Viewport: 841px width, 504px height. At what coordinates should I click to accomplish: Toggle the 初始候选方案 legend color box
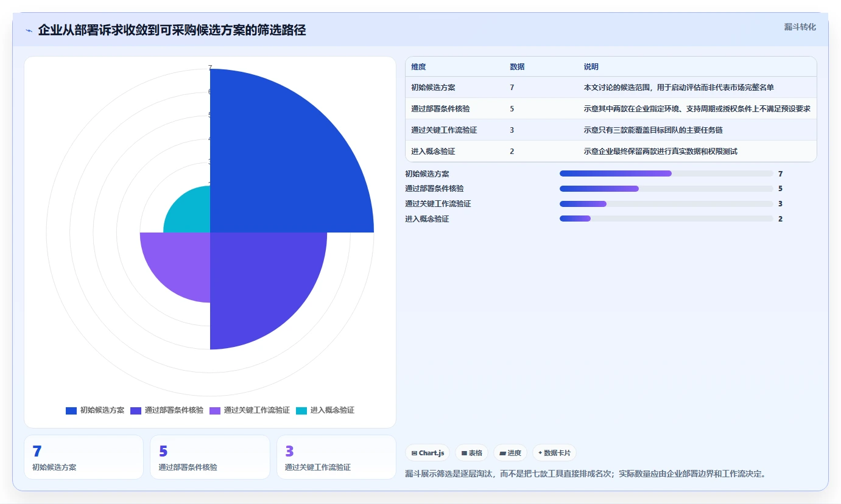click(x=71, y=410)
